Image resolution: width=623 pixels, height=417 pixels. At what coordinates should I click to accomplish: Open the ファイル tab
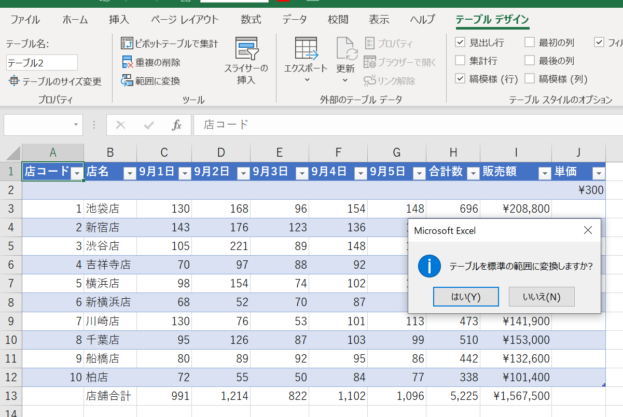point(25,19)
